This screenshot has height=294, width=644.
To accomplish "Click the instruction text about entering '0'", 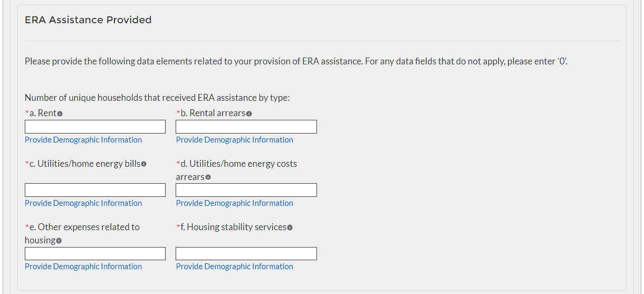I will [x=296, y=61].
